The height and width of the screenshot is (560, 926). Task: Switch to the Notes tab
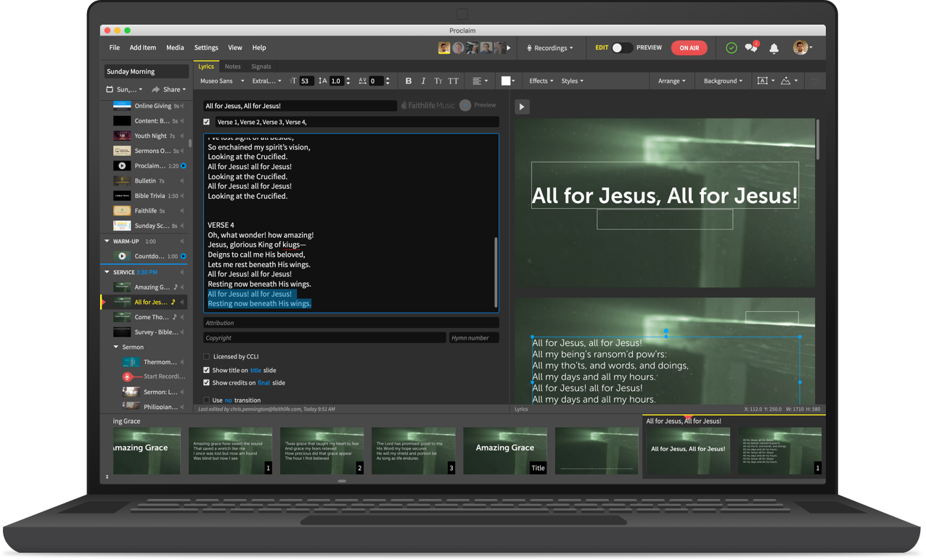pyautogui.click(x=232, y=67)
